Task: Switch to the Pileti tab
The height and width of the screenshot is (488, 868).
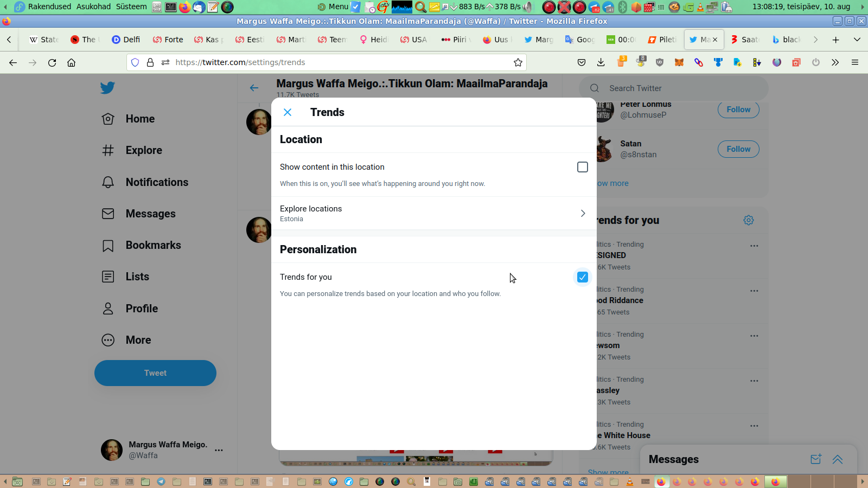Action: (x=662, y=40)
